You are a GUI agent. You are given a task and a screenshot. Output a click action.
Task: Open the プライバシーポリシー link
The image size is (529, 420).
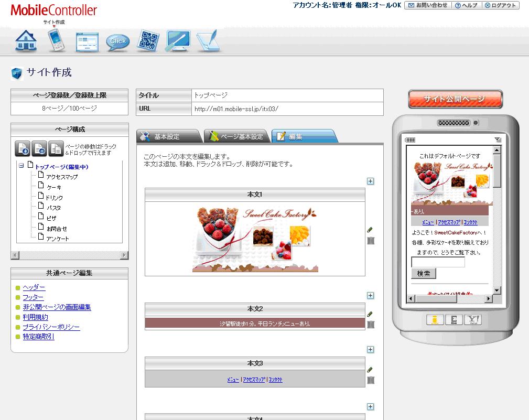[x=51, y=327]
